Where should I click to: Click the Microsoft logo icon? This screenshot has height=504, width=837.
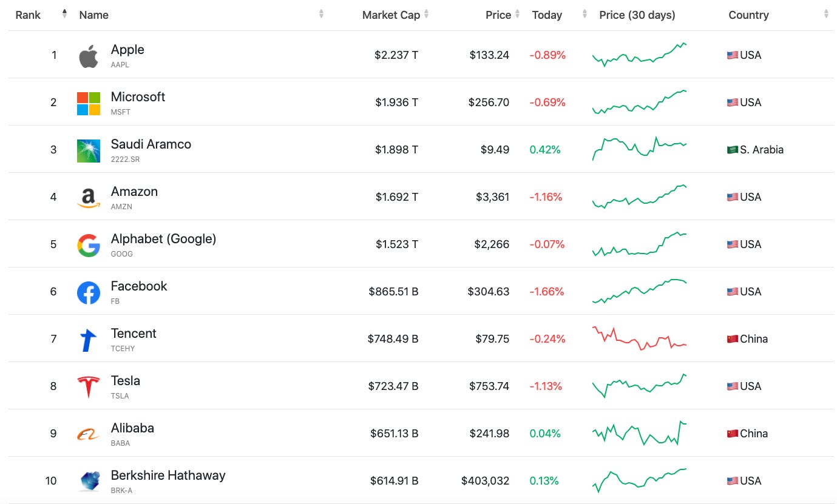click(89, 104)
